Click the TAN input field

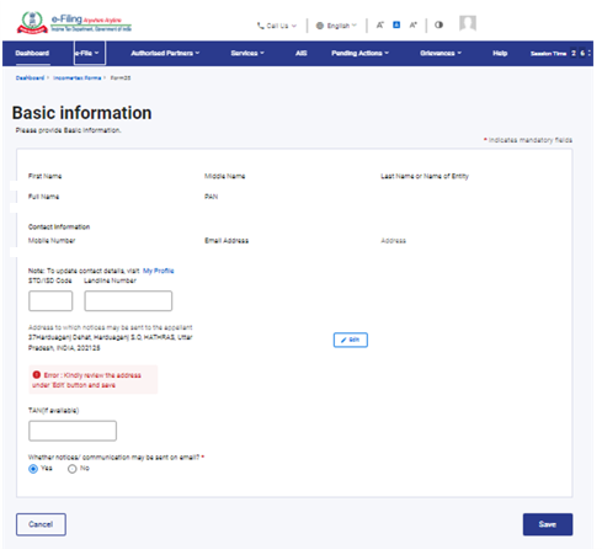(73, 431)
